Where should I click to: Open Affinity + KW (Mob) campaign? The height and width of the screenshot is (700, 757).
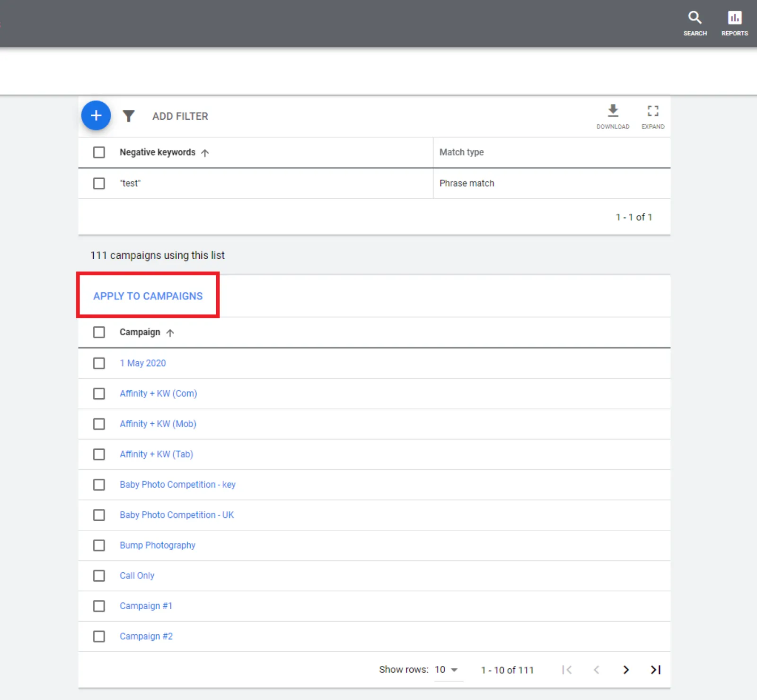coord(158,424)
